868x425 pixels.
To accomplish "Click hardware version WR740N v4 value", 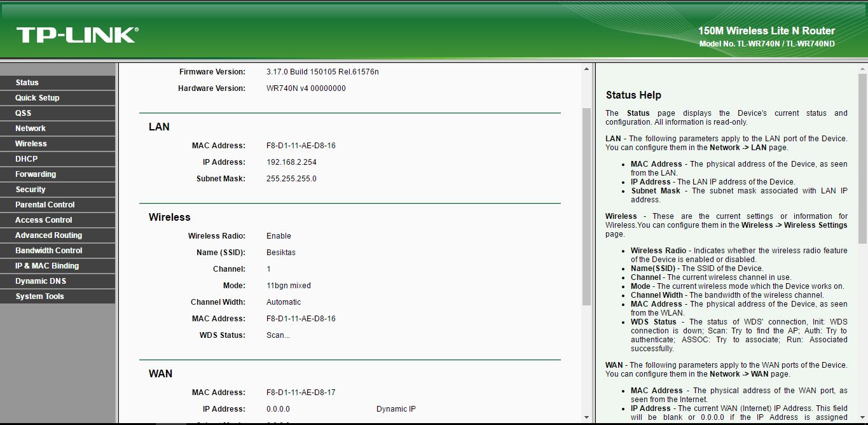I will click(x=306, y=88).
